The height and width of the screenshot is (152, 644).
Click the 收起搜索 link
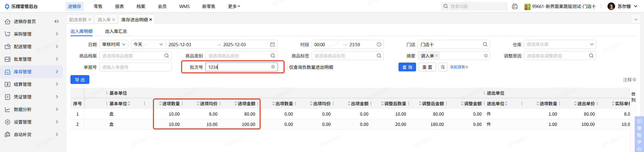(459, 67)
